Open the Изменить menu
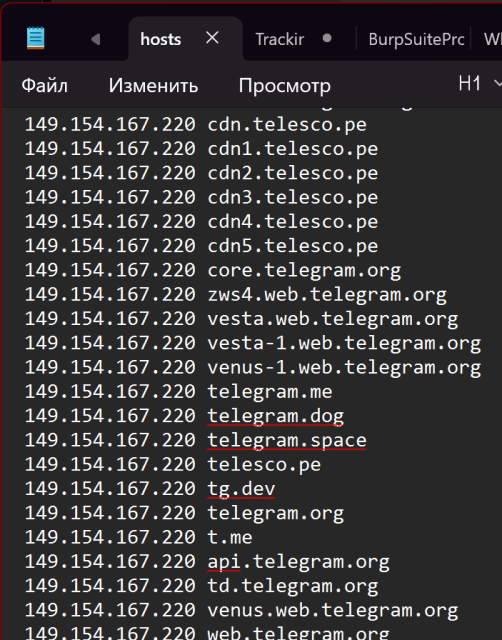Viewport: 502px width, 640px height. click(153, 85)
